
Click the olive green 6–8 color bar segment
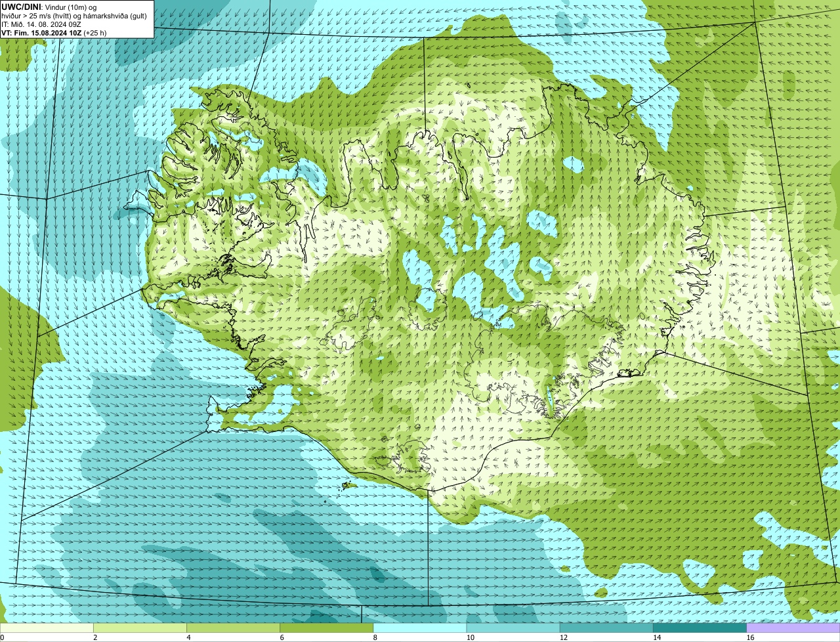click(x=327, y=628)
